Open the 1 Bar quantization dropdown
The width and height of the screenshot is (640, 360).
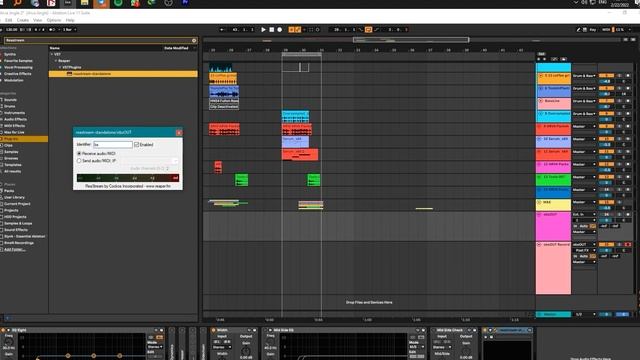coord(69,29)
